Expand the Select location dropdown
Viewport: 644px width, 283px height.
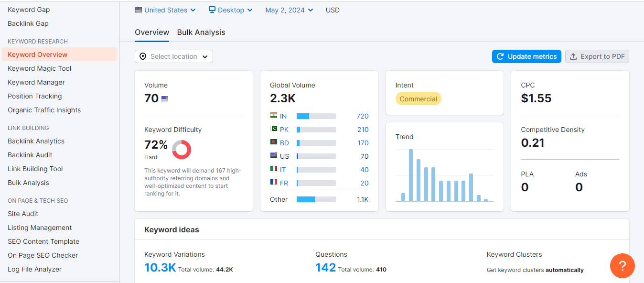coord(173,56)
